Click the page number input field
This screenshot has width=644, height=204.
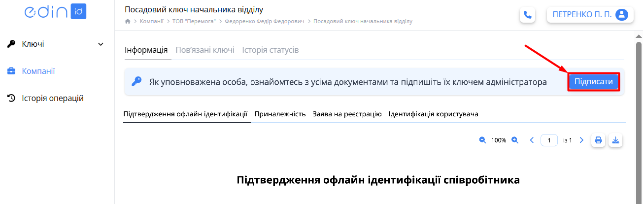coord(549,140)
